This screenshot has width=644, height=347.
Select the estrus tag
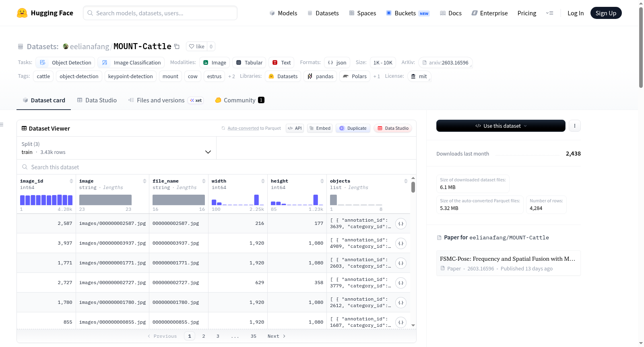[x=214, y=76]
